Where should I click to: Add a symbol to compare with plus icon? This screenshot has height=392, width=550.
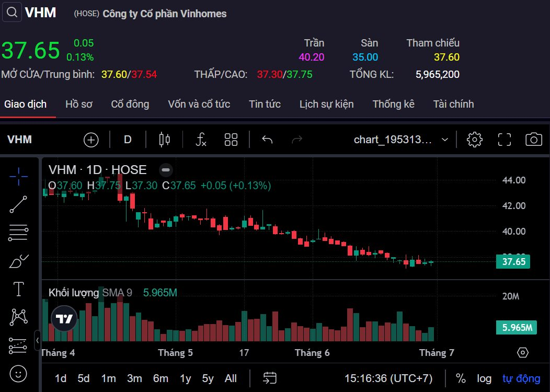point(91,140)
